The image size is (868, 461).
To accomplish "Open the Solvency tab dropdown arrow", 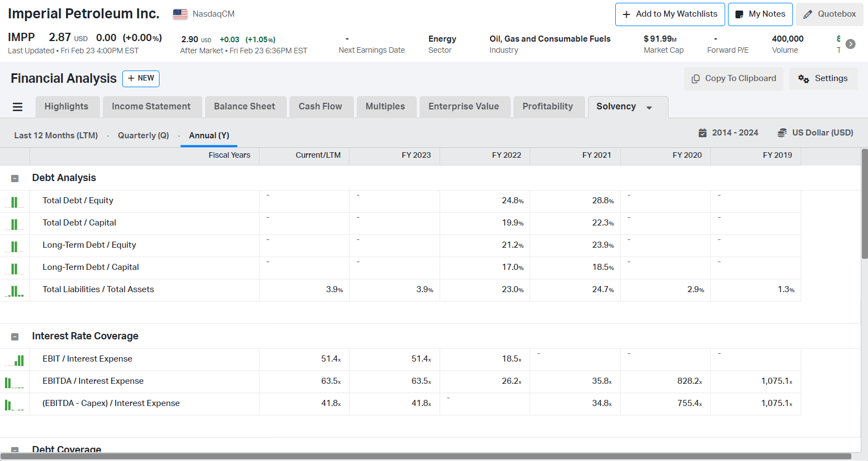I will click(x=649, y=108).
